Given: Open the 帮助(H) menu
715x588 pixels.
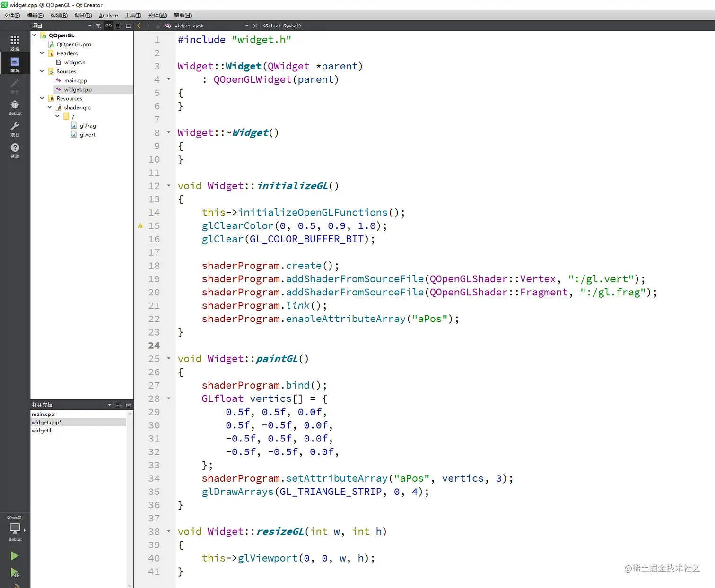Looking at the screenshot, I should 183,16.
